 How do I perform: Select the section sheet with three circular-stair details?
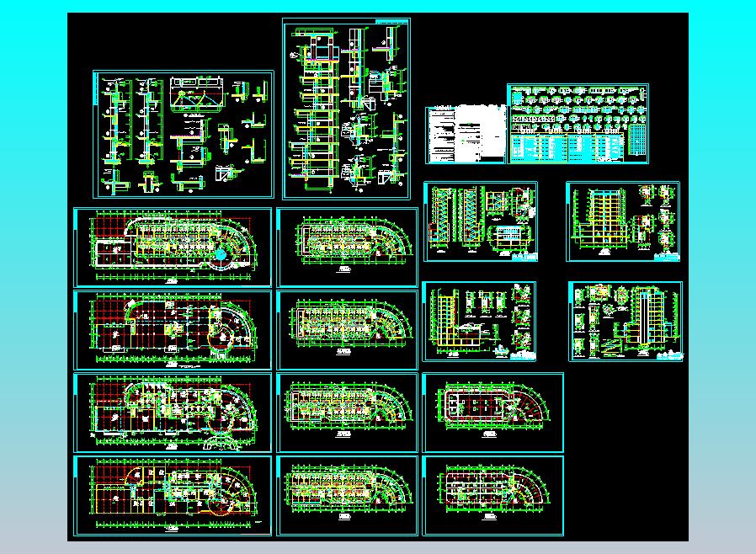pos(623,221)
